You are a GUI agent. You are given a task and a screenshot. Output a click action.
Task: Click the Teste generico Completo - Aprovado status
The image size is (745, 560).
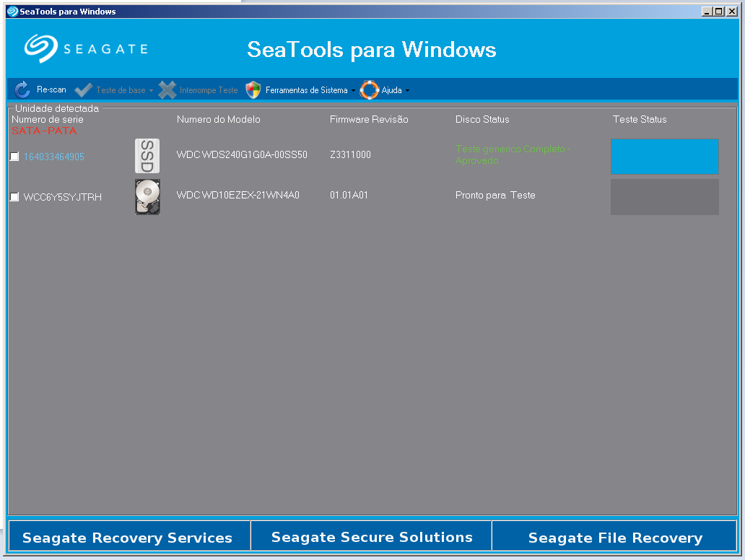coord(513,154)
